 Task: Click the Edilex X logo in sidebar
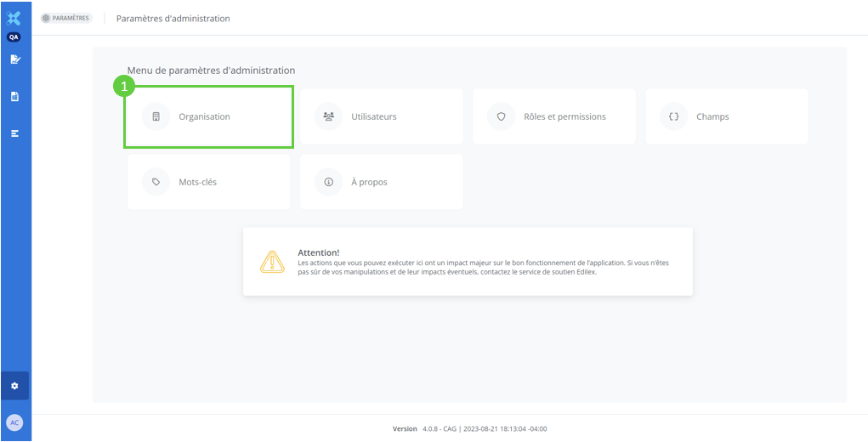(x=14, y=18)
